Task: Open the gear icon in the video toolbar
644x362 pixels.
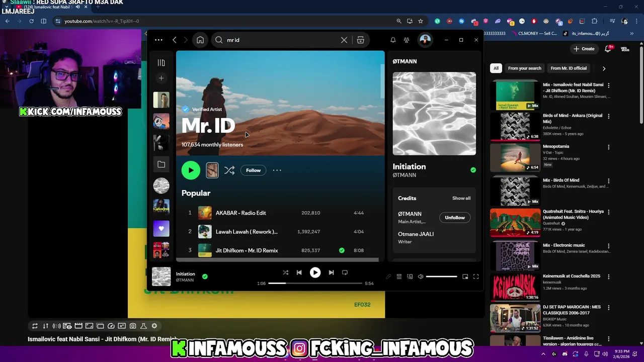Action: (154, 326)
